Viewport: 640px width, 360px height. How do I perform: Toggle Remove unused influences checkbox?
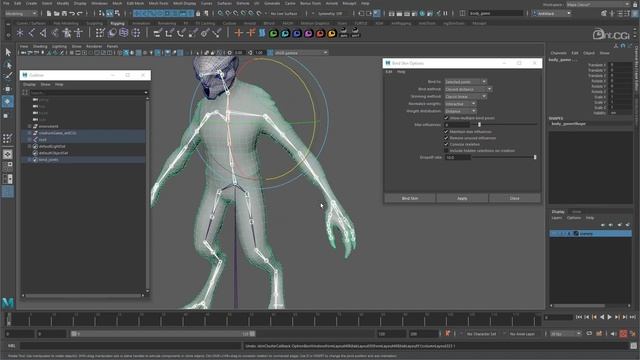[x=446, y=138]
